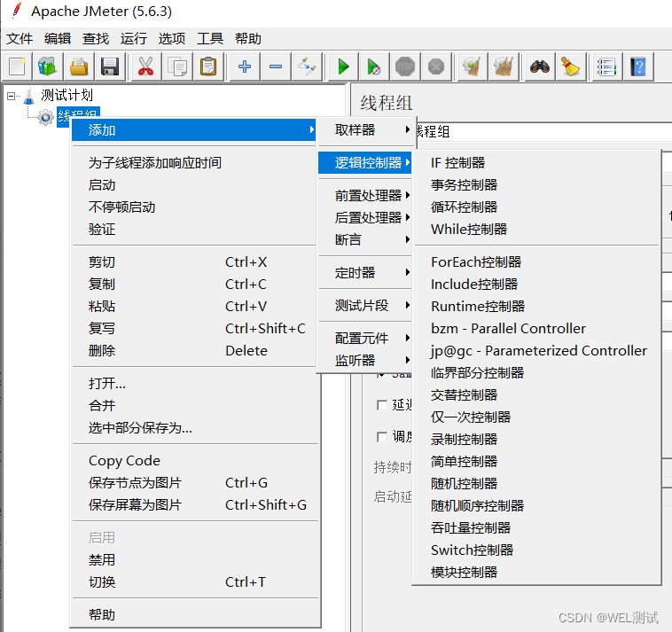
Task: Click Start no pauses icon
Action: (x=374, y=66)
